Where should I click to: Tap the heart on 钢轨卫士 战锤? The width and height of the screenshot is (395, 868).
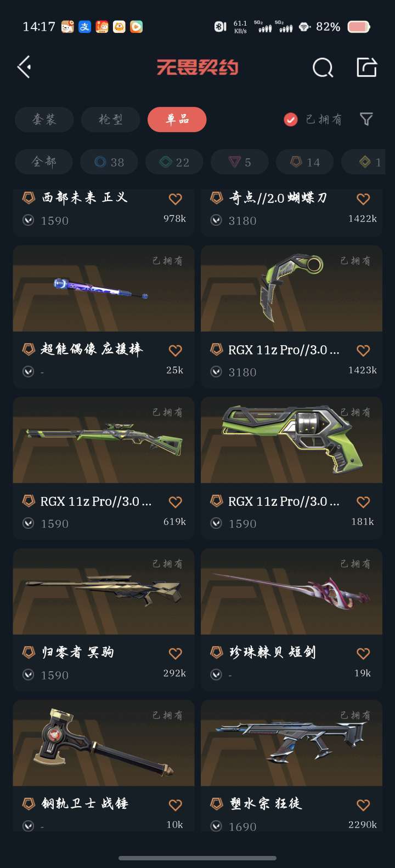pyautogui.click(x=175, y=804)
